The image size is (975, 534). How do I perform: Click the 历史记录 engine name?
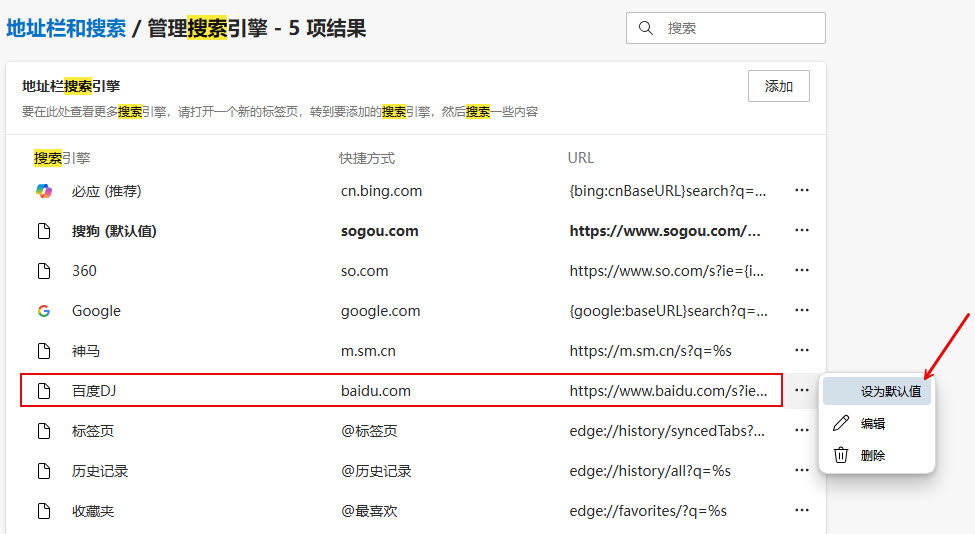[99, 471]
